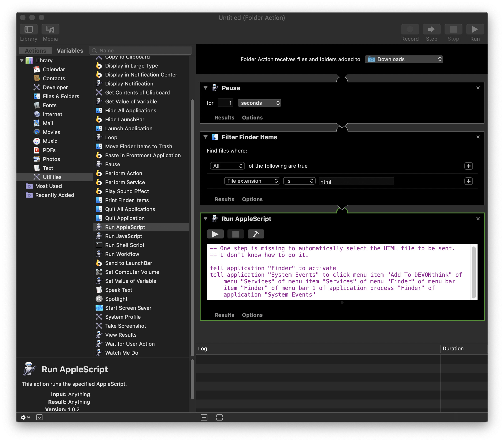Select Files & Folders category
This screenshot has height=442, width=504.
61,96
